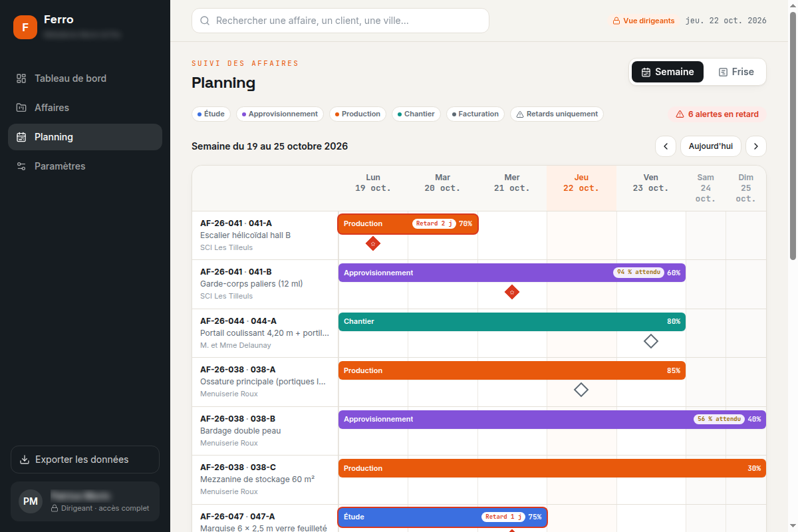Click the 56 % attendu badge

719,420
